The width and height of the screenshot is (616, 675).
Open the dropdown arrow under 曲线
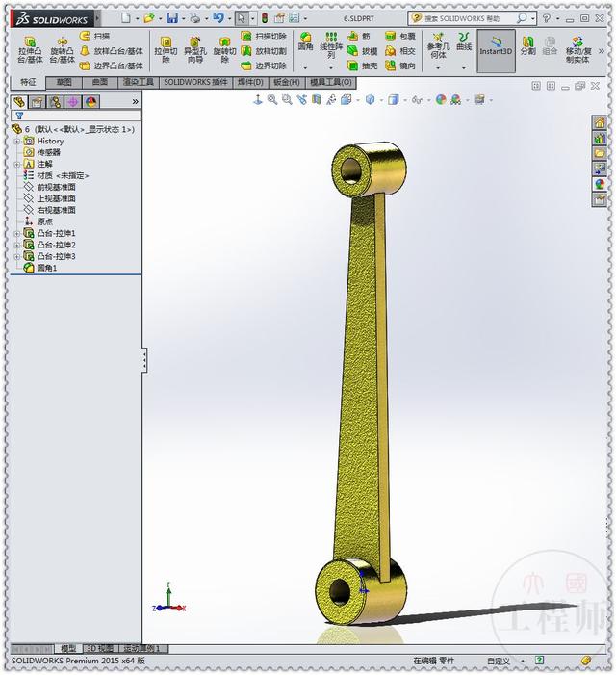click(x=464, y=68)
